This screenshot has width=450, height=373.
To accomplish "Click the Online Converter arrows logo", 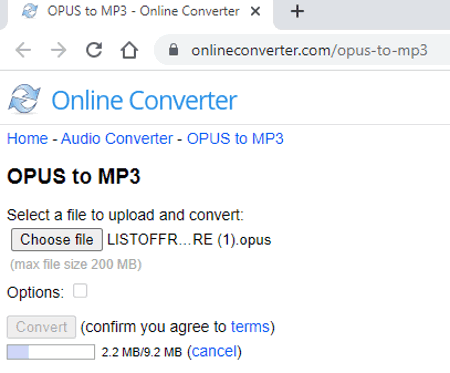I will point(24,99).
